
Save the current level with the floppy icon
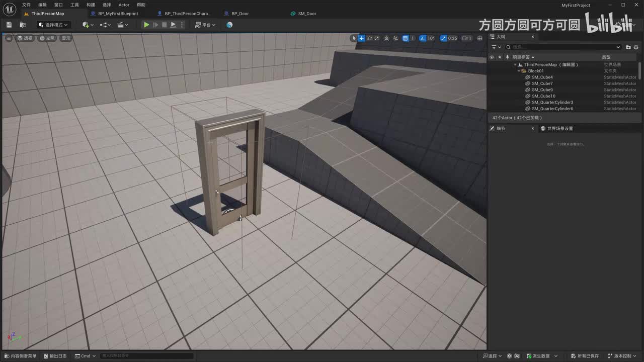[9, 25]
